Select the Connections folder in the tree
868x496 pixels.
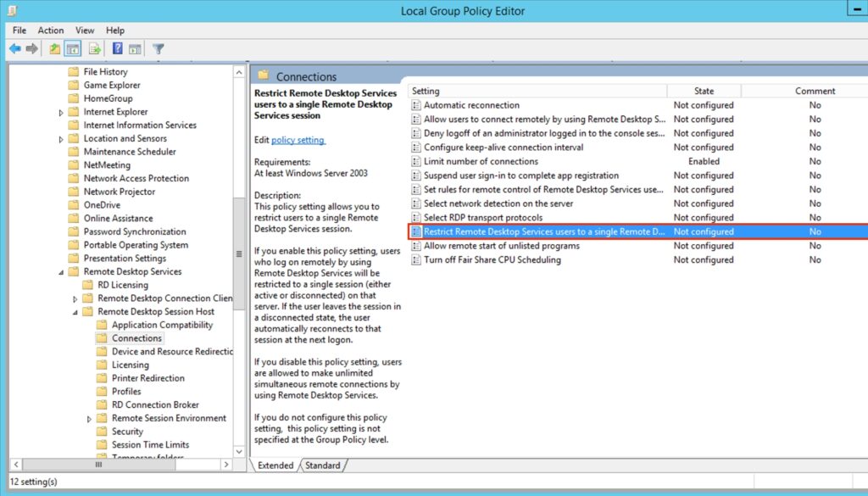click(138, 337)
